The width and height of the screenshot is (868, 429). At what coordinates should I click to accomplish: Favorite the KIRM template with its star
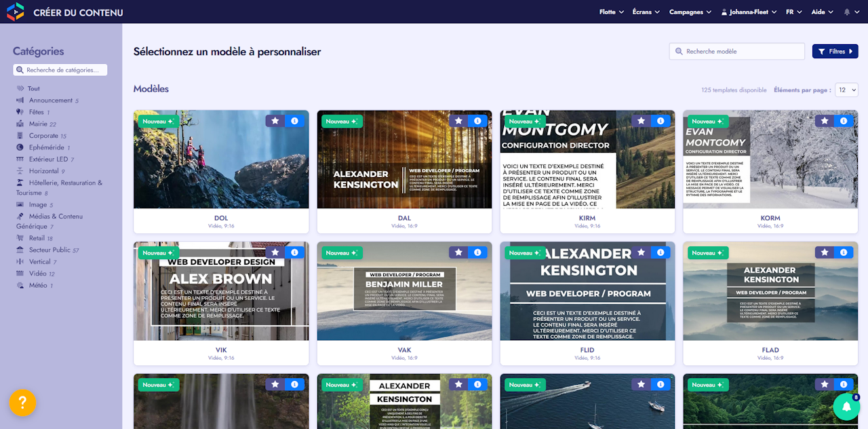pos(642,121)
